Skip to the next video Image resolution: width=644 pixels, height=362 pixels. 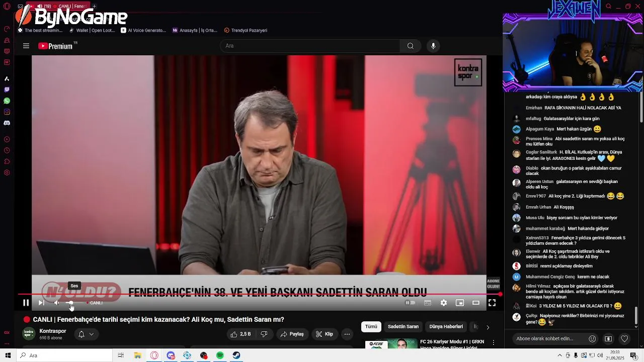click(x=41, y=303)
